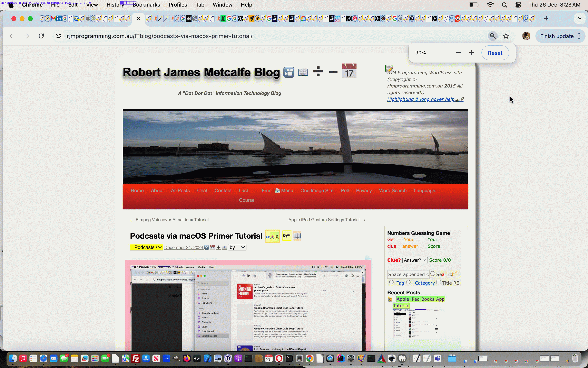Click the scissors runners icon beside post title
Screen dimensions: 588x368
click(272, 236)
